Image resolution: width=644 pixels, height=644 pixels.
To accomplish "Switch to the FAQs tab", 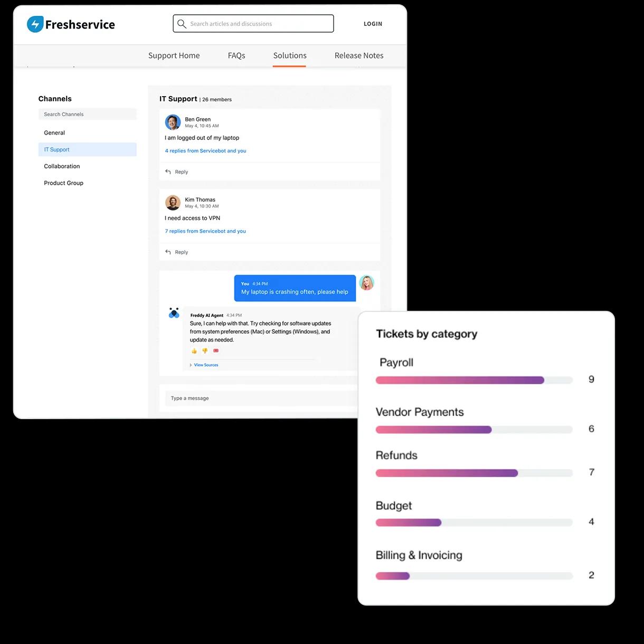I will [236, 55].
